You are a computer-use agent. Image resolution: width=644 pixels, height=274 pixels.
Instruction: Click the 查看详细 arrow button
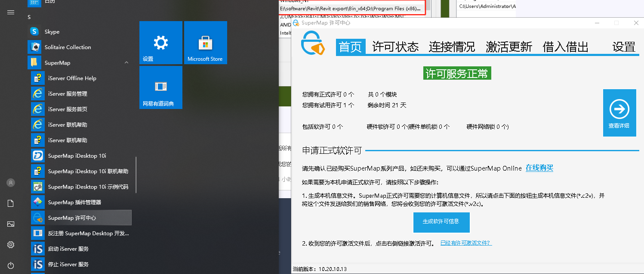pyautogui.click(x=619, y=113)
